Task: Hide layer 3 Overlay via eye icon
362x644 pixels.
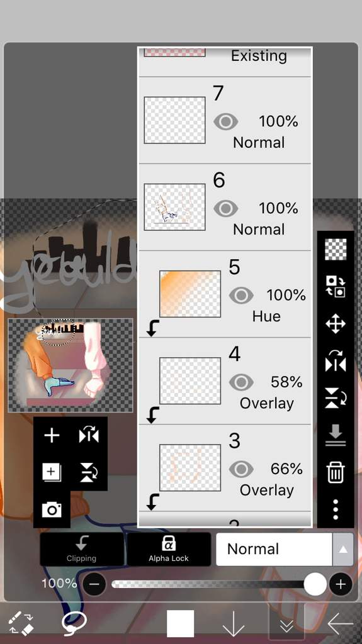Action: [x=241, y=469]
